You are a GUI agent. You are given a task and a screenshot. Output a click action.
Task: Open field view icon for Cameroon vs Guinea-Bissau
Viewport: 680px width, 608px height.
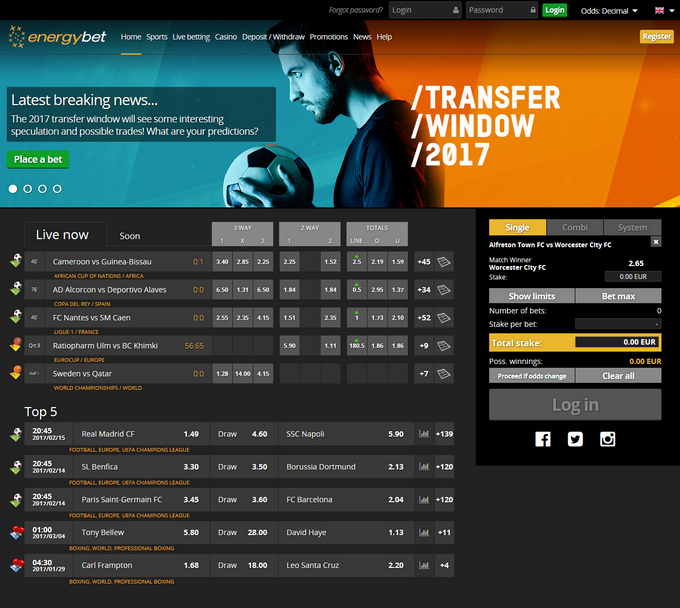(x=444, y=262)
